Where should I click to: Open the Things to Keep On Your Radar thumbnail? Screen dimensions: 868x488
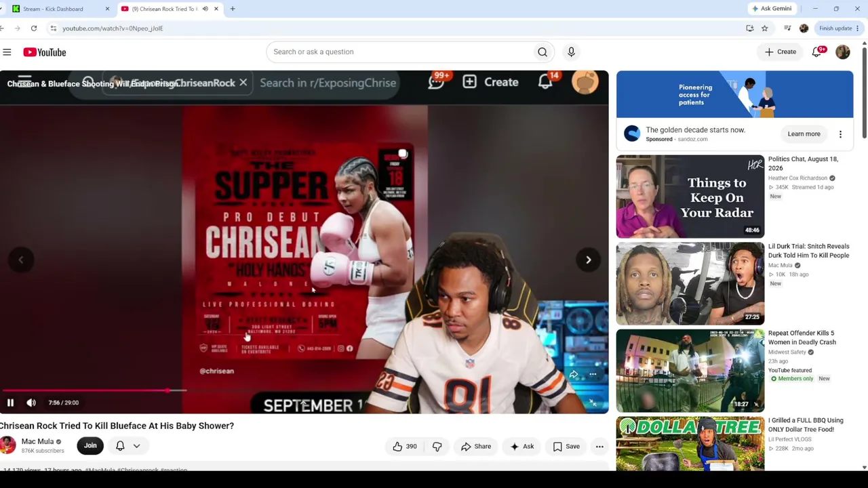coord(690,197)
